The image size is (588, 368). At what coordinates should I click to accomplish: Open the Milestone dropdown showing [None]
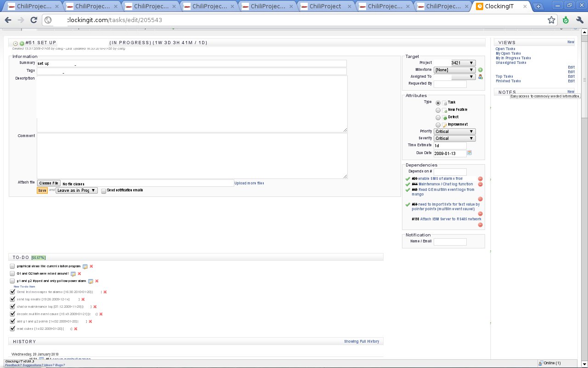[455, 70]
